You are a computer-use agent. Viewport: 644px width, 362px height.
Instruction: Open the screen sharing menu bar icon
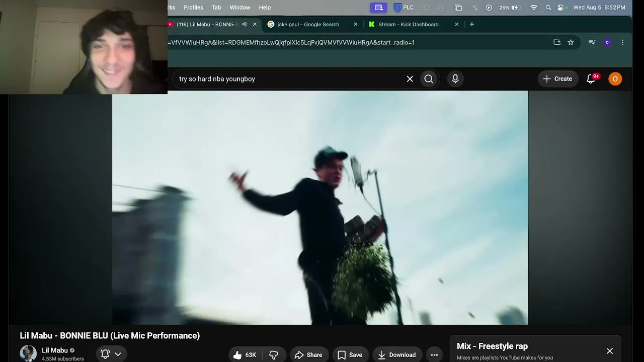click(x=379, y=8)
